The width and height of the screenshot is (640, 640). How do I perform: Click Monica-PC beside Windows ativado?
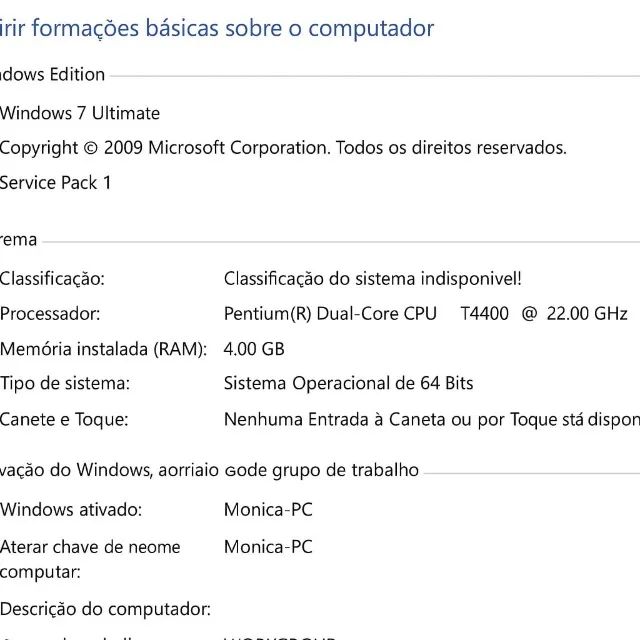tap(268, 510)
